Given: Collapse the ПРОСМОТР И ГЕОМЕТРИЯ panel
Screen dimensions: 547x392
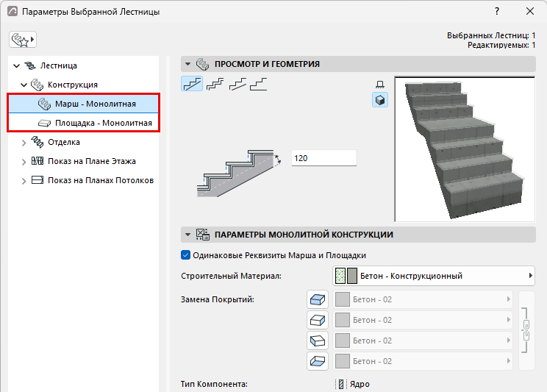Looking at the screenshot, I should tap(187, 64).
